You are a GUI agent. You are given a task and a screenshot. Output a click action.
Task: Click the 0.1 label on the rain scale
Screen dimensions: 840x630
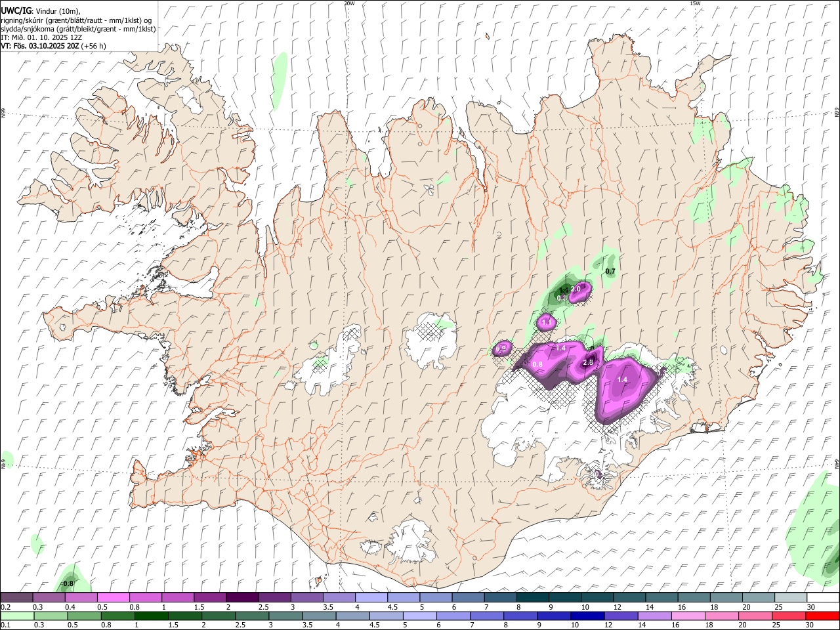point(5,625)
